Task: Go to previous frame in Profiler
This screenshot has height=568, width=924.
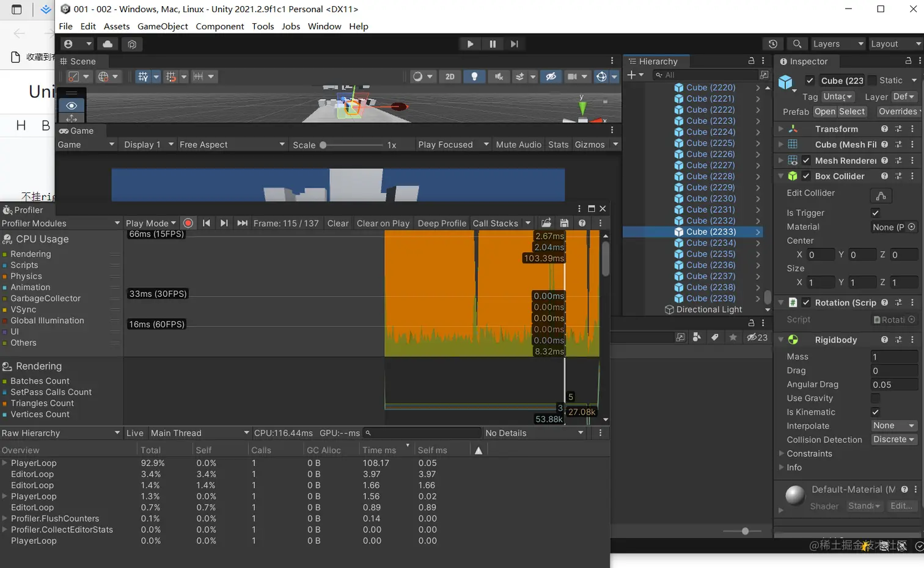Action: (x=207, y=224)
